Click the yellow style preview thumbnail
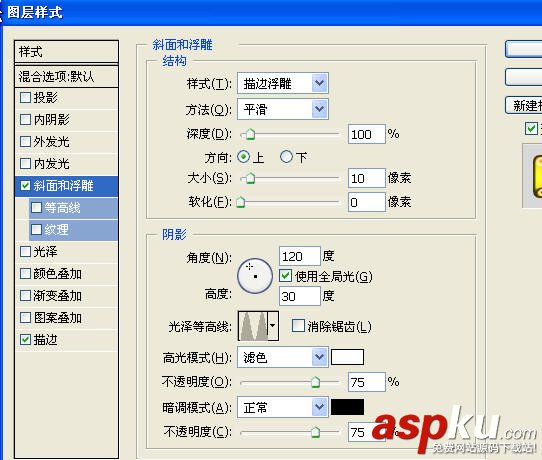Viewport: 542px width, 460px height. 536,176
